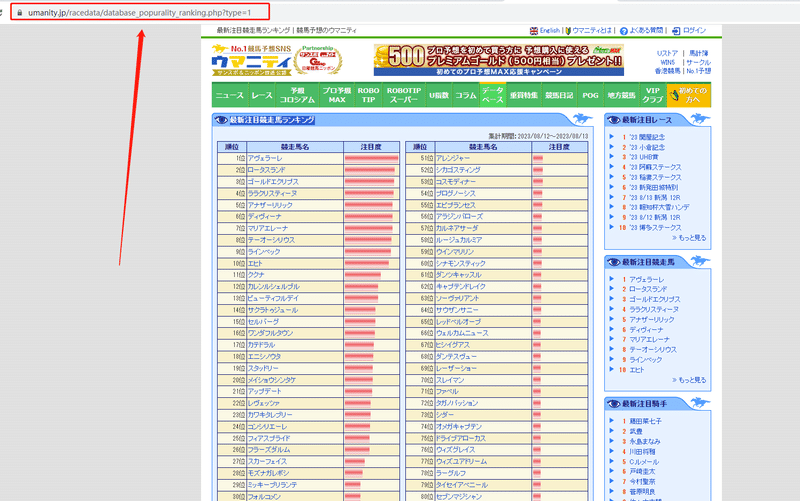
Task: Click the 注目度 bar for 11位 ククナ
Action: [363, 275]
